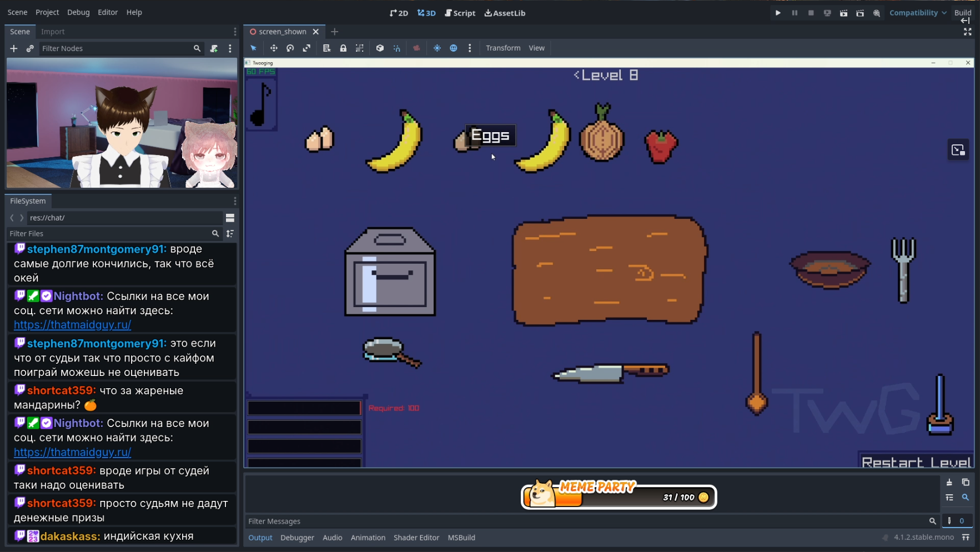
Task: Open the View dropdown menu
Action: pos(536,48)
